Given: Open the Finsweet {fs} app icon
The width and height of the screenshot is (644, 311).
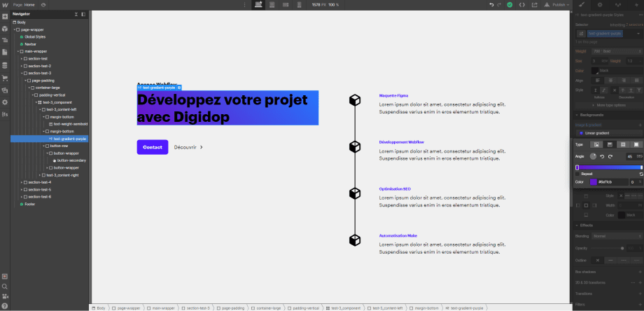Looking at the screenshot, I should tap(5, 114).
